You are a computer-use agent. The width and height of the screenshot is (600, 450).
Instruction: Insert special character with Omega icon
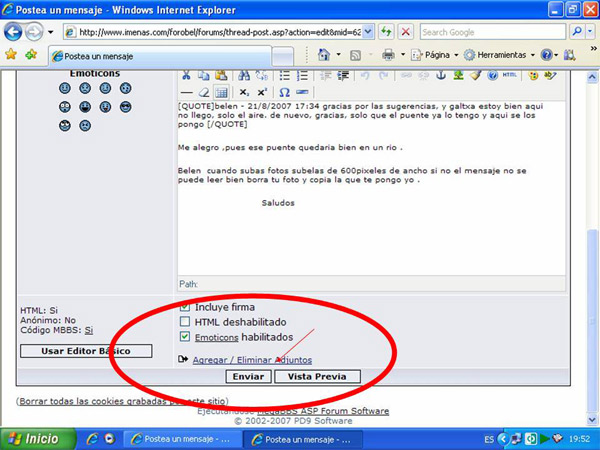pyautogui.click(x=284, y=92)
